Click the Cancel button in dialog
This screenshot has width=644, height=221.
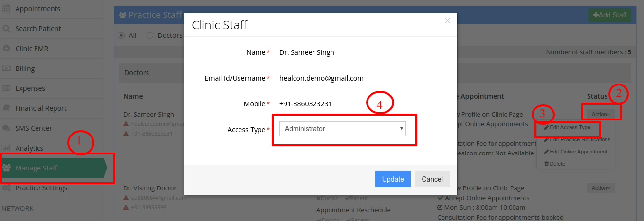click(x=432, y=179)
